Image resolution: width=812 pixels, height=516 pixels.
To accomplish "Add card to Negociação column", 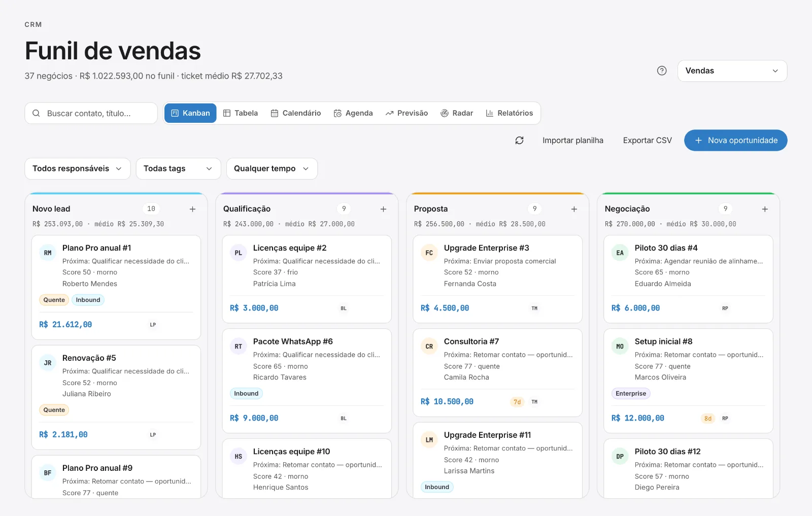I will pos(765,209).
